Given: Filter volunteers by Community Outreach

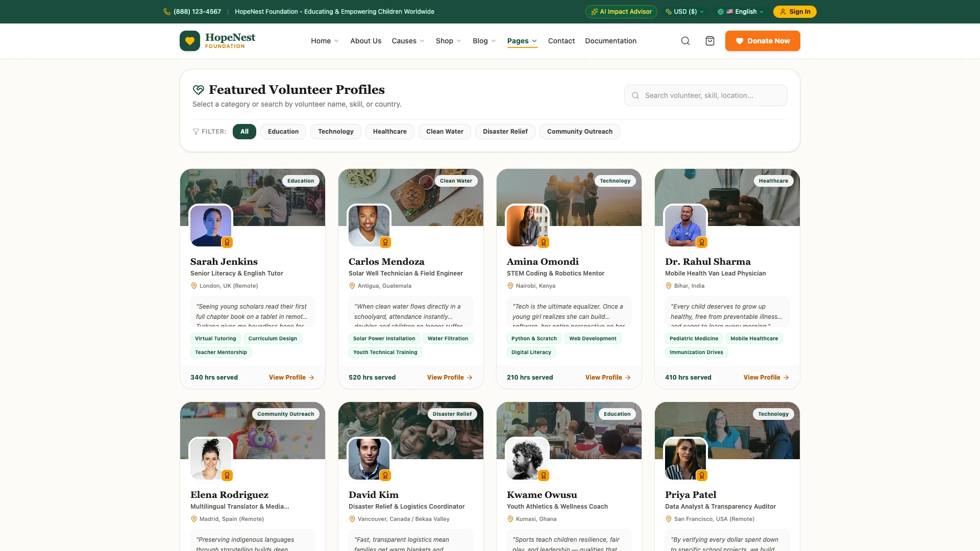Looking at the screenshot, I should pyautogui.click(x=580, y=132).
